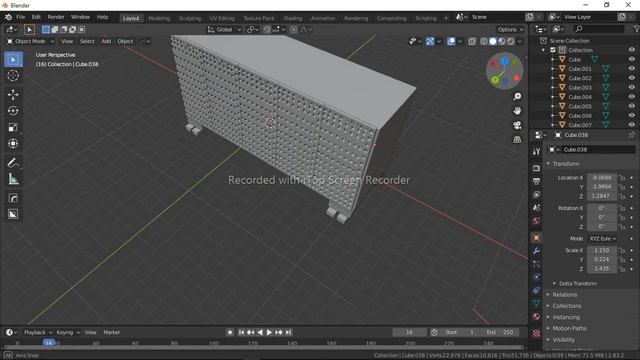Open the Output properties tab
The height and width of the screenshot is (360, 640).
536,181
